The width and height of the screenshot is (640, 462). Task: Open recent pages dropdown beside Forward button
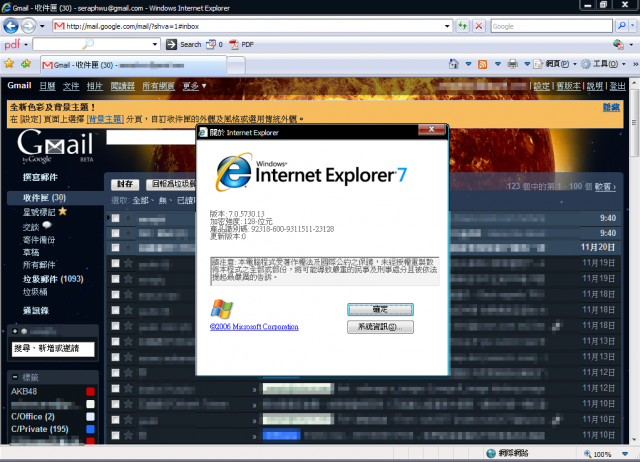click(x=42, y=27)
